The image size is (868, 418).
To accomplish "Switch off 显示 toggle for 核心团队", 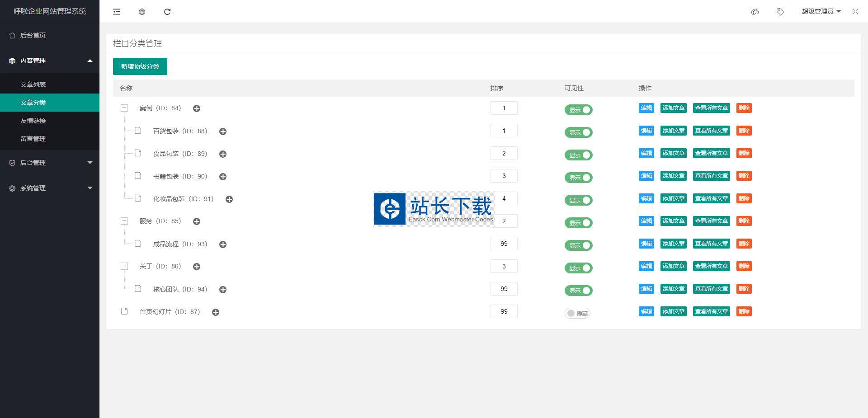I will [578, 291].
